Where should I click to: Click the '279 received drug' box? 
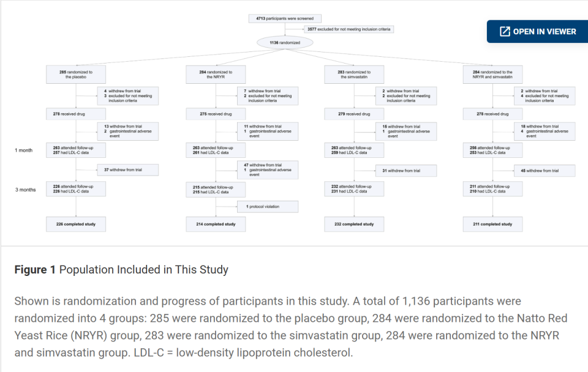[354, 114]
